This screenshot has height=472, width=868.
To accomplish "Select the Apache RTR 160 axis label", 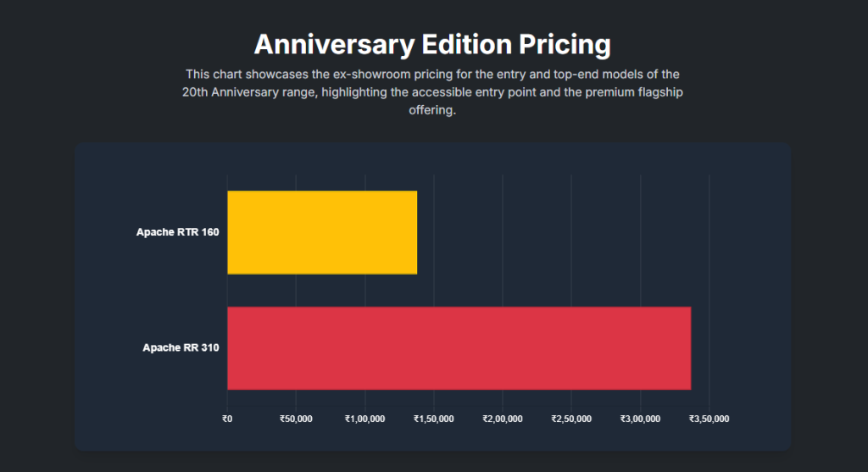I will coord(178,232).
